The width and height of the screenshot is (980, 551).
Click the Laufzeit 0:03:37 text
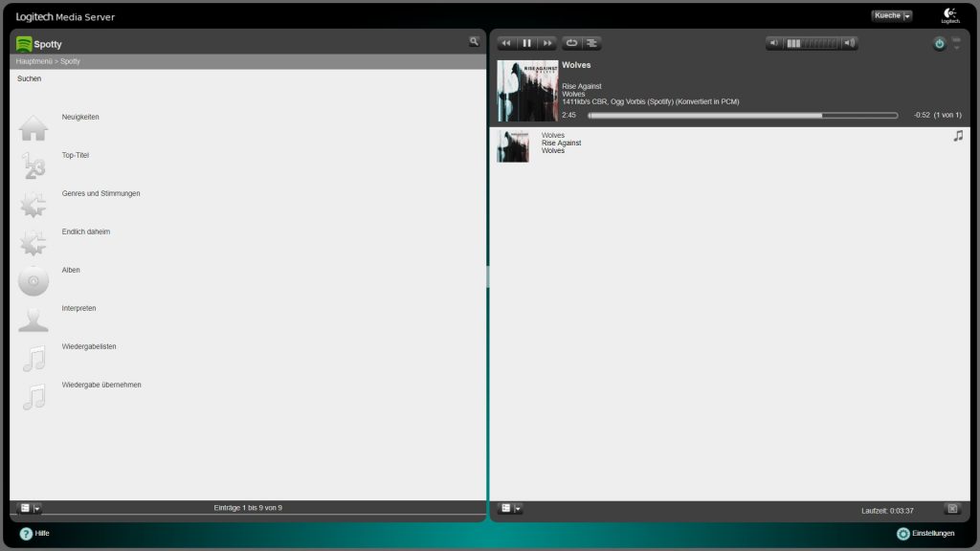tap(887, 511)
